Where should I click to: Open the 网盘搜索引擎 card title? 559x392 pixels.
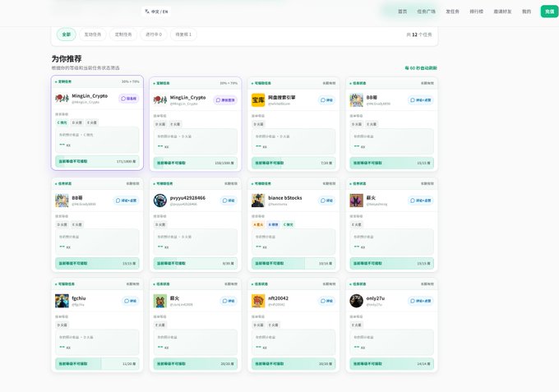tap(282, 97)
